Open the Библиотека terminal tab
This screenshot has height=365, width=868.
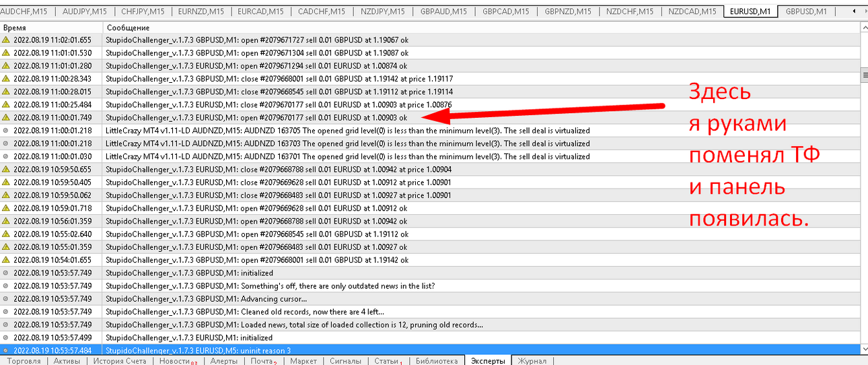point(437,361)
